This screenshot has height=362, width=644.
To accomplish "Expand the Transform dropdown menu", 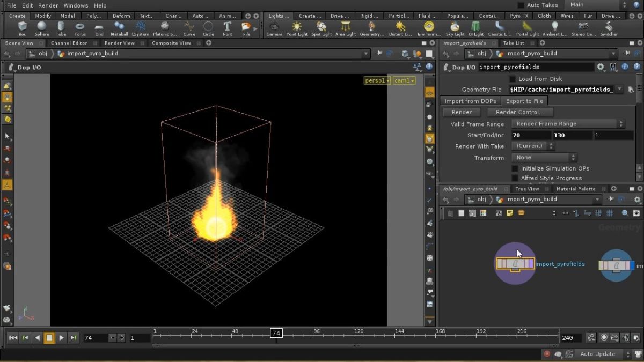I will pos(544,158).
